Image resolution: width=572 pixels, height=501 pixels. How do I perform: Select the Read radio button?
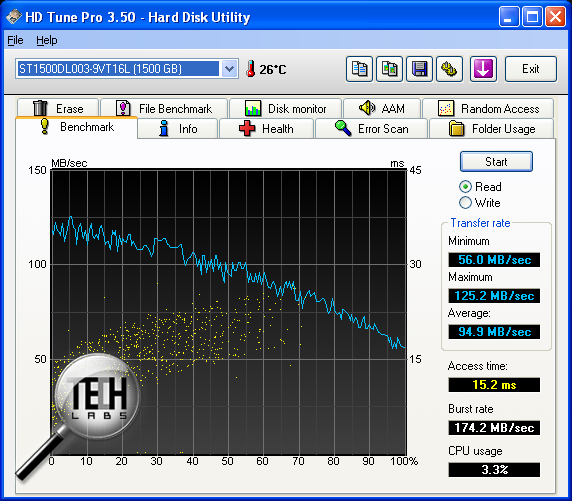click(465, 186)
